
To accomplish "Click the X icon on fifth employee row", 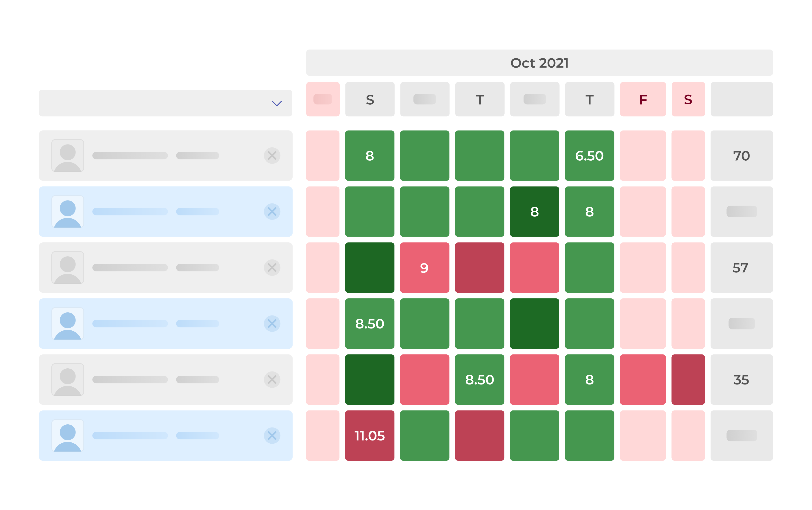I will click(x=272, y=379).
